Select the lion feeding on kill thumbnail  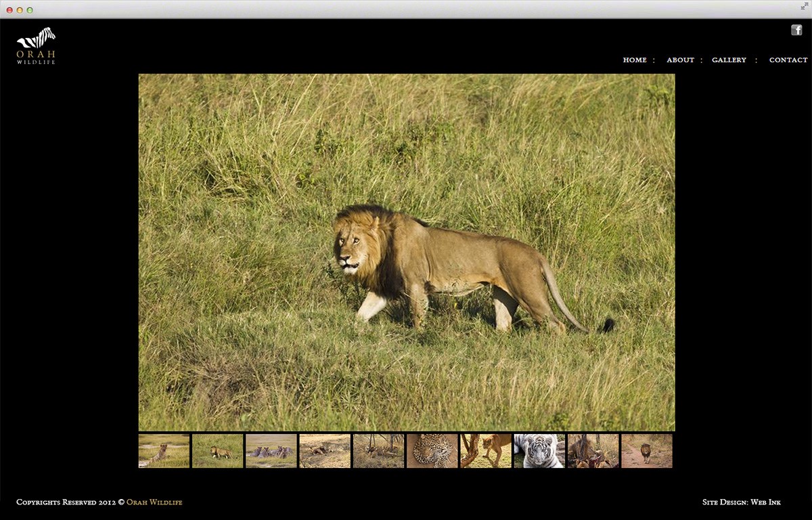[593, 451]
